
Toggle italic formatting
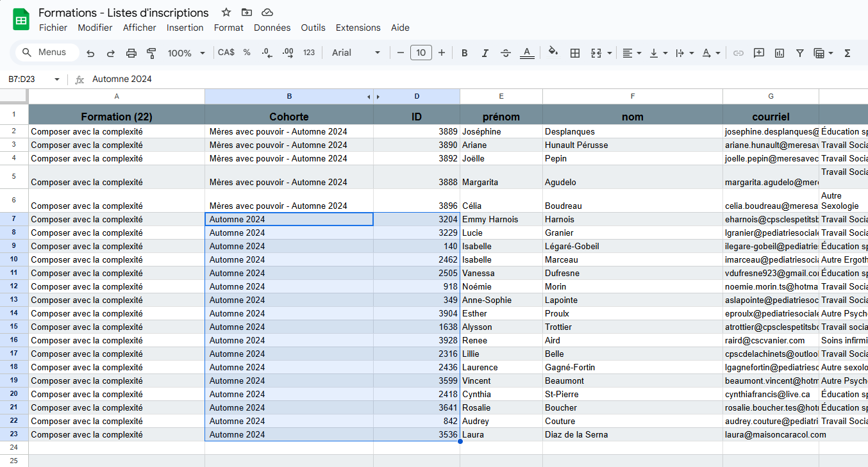(485, 53)
